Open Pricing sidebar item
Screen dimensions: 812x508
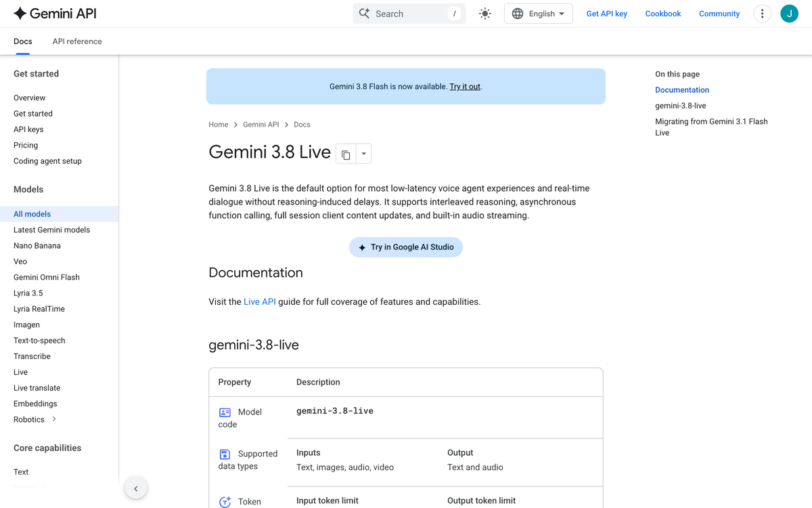[26, 145]
